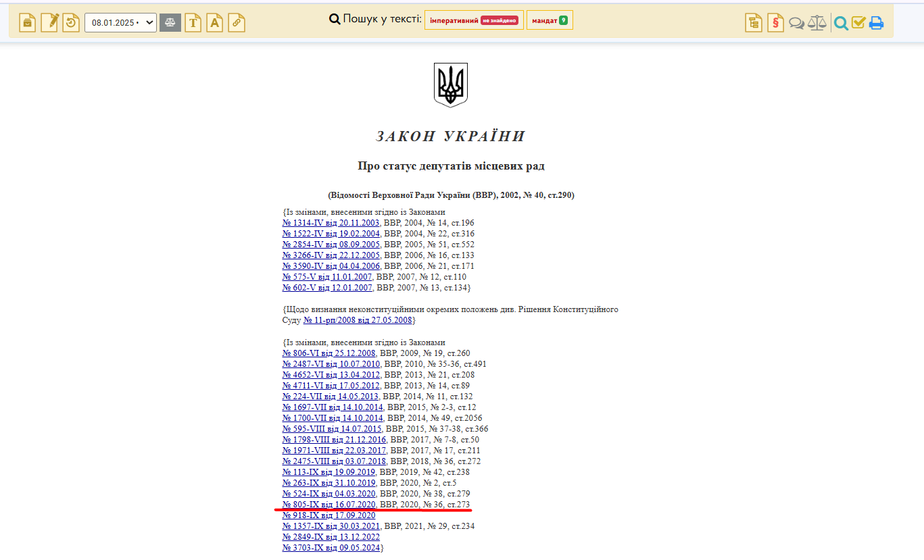Click the document link chain icon
This screenshot has width=924, height=560.
point(237,22)
